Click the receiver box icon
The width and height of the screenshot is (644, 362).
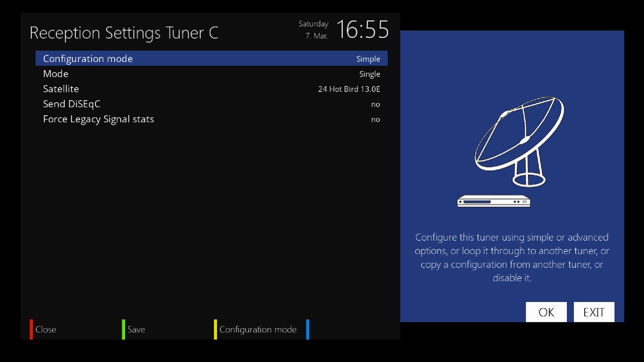tap(494, 201)
